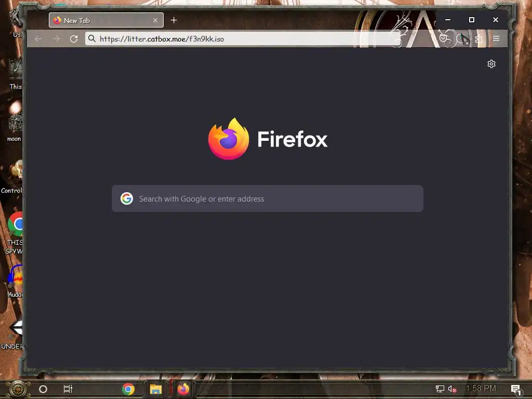The width and height of the screenshot is (532, 399).
Task: Click the Back arrow button
Action: tap(38, 38)
